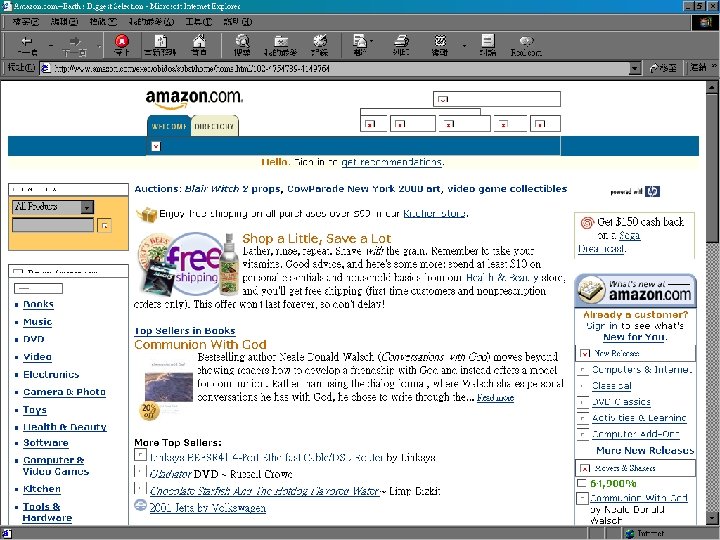Open the All Products search dropdown
Screen dimensions: 720x540
[87, 207]
